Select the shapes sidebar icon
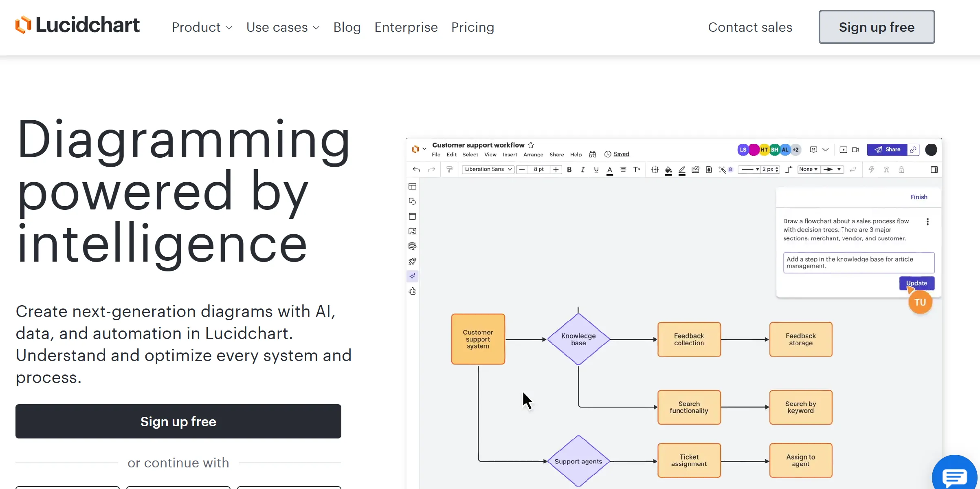Screen dimensions: 980x489 [x=412, y=201]
